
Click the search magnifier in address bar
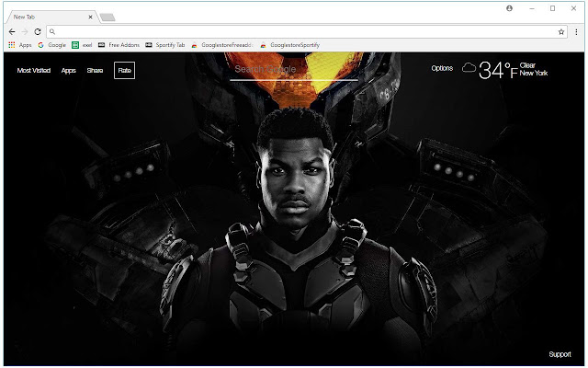(52, 32)
